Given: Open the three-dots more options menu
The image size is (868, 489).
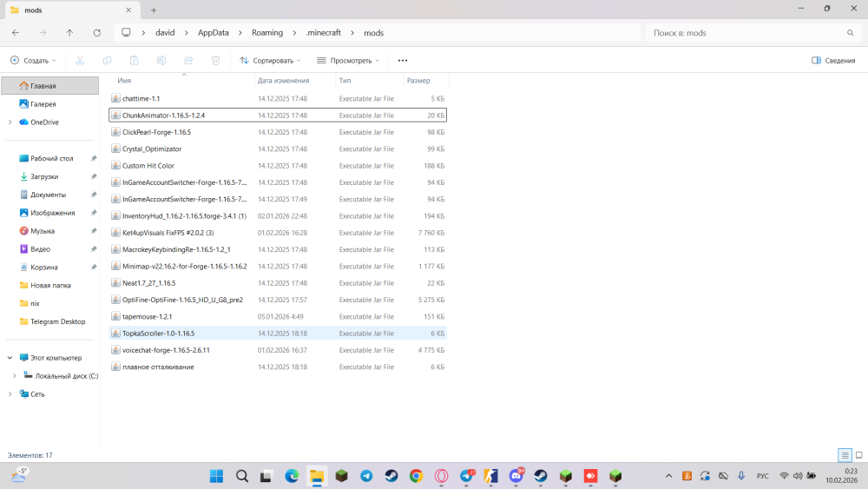Looking at the screenshot, I should [403, 60].
